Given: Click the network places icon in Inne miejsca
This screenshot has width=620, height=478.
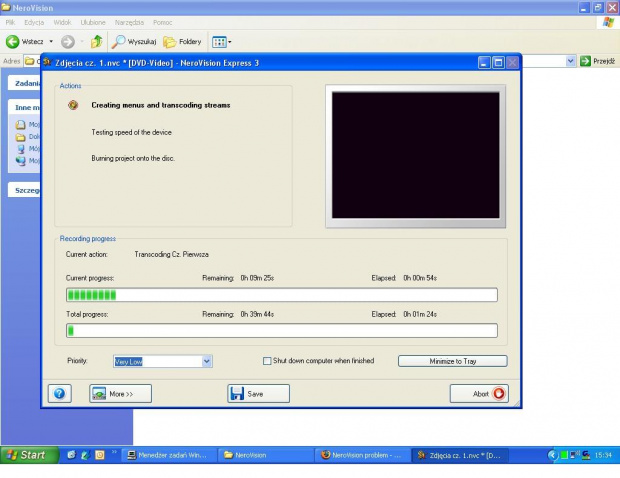Looking at the screenshot, I should 21,161.
